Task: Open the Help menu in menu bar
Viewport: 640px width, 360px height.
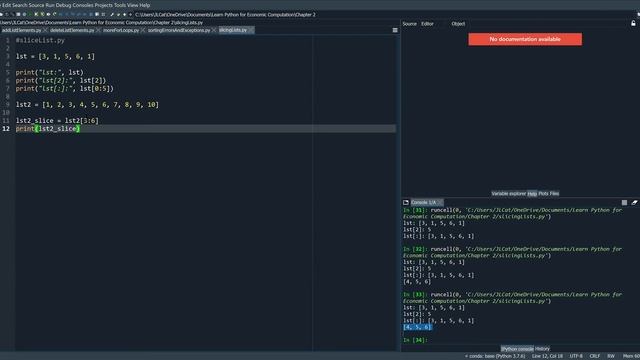Action: click(145, 5)
